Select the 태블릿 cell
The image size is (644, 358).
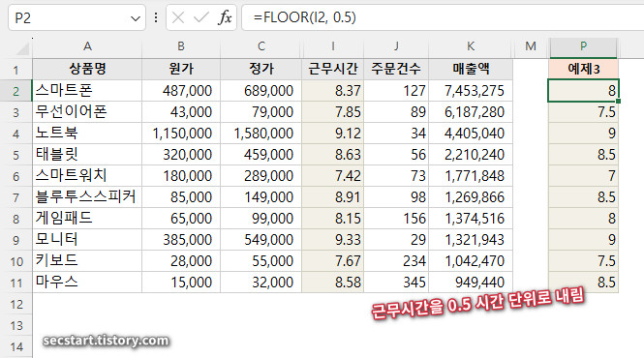pos(87,155)
